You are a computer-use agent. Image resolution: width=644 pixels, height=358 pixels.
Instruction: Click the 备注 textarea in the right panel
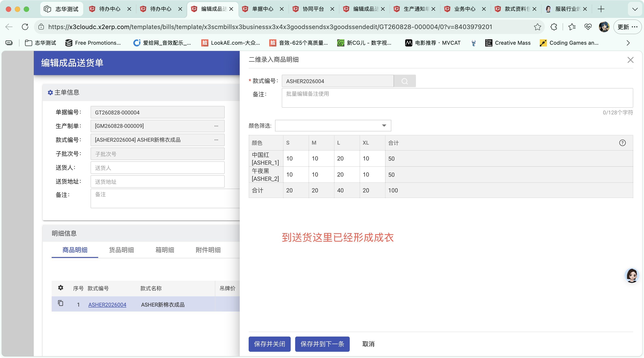pyautogui.click(x=457, y=98)
